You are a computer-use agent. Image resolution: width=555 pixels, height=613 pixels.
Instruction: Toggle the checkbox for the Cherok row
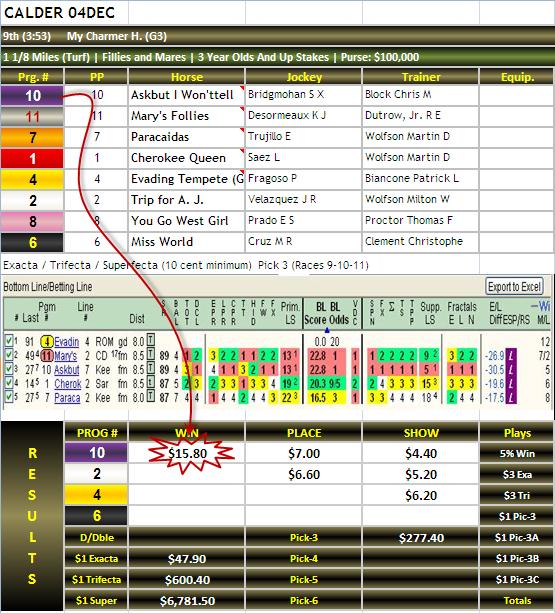click(9, 384)
